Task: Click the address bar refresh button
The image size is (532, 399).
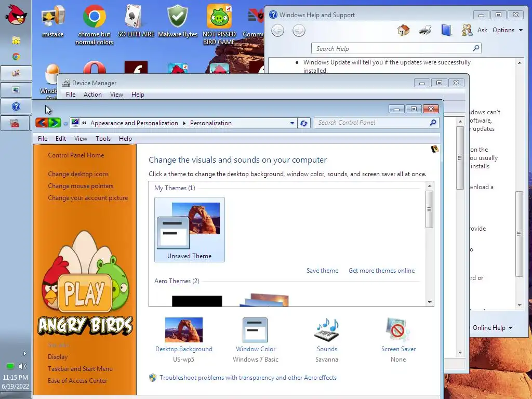Action: 303,123
